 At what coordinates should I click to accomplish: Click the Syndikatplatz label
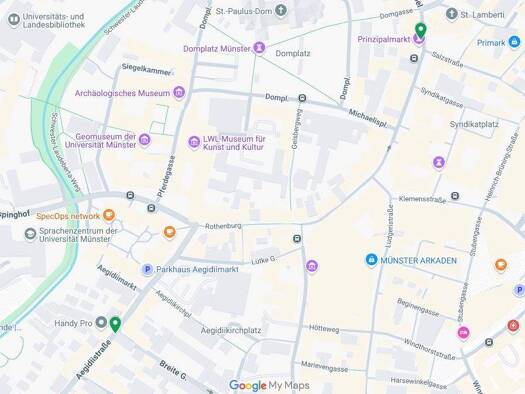click(474, 125)
